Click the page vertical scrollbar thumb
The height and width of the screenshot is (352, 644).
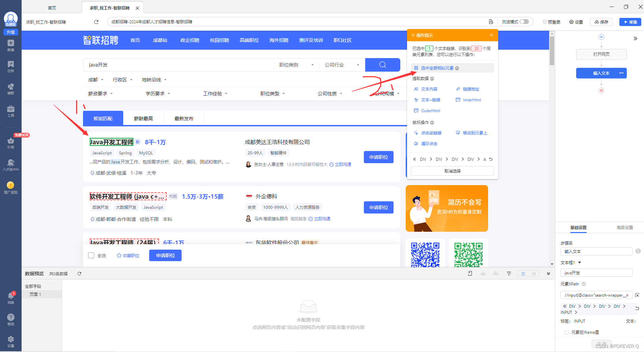click(552, 51)
